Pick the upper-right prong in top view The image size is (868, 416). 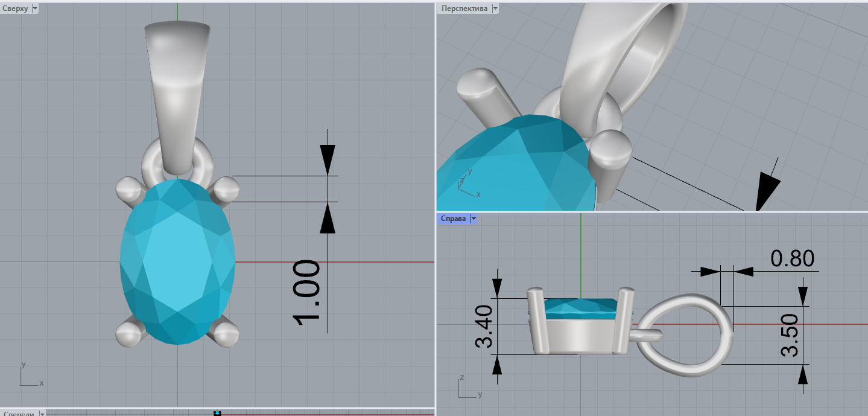[x=227, y=189]
